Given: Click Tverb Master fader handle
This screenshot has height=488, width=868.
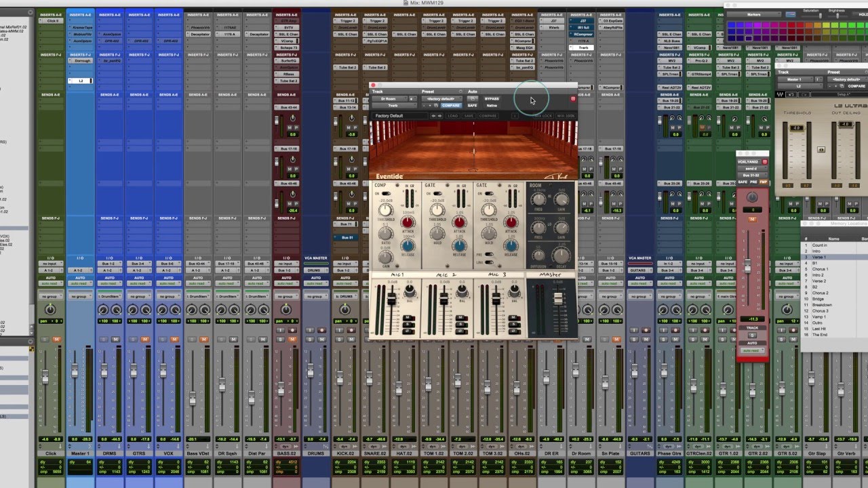Looking at the screenshot, I should [558, 298].
